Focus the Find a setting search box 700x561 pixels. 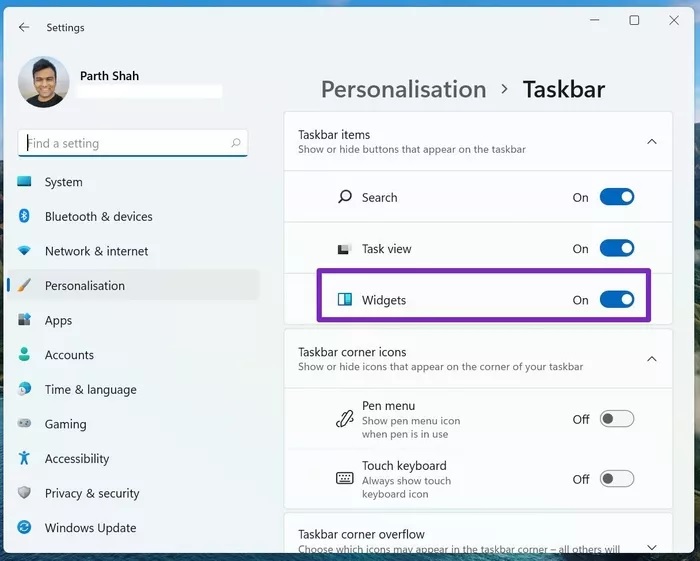125,143
